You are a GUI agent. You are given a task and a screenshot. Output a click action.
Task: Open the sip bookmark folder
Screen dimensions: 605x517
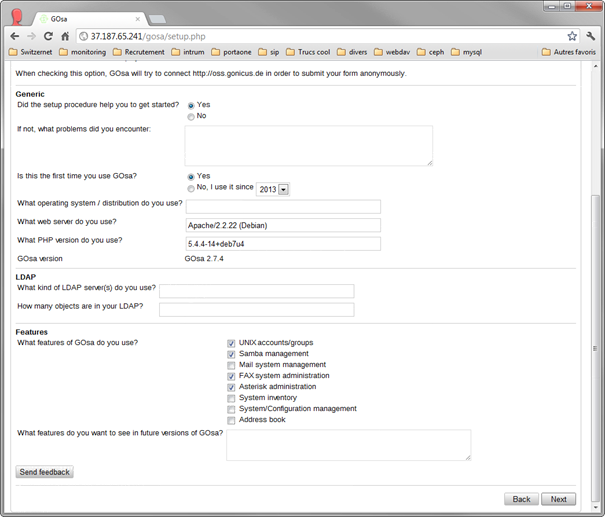point(269,52)
